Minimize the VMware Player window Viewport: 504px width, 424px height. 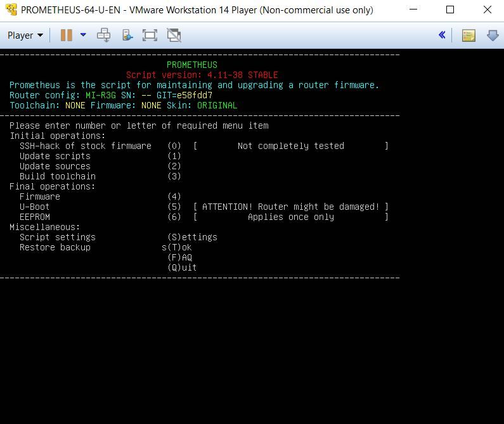pos(413,10)
